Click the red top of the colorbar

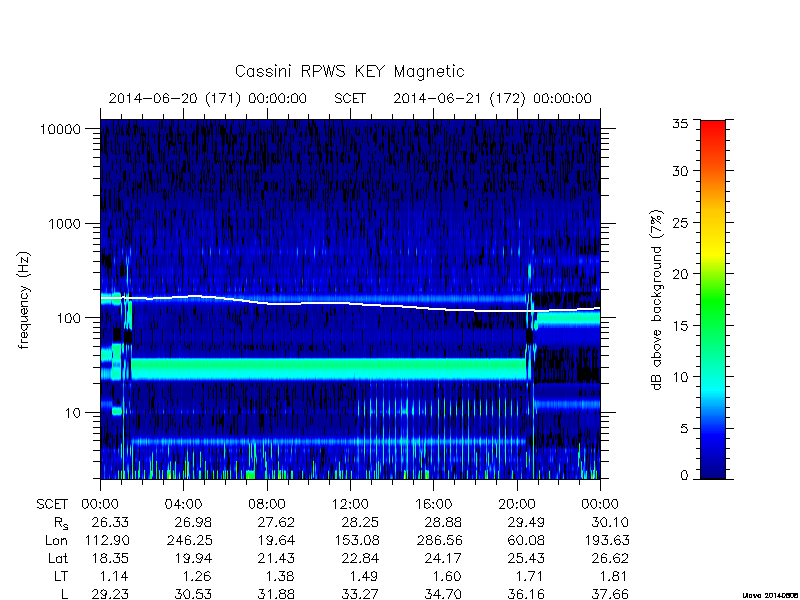(x=713, y=128)
